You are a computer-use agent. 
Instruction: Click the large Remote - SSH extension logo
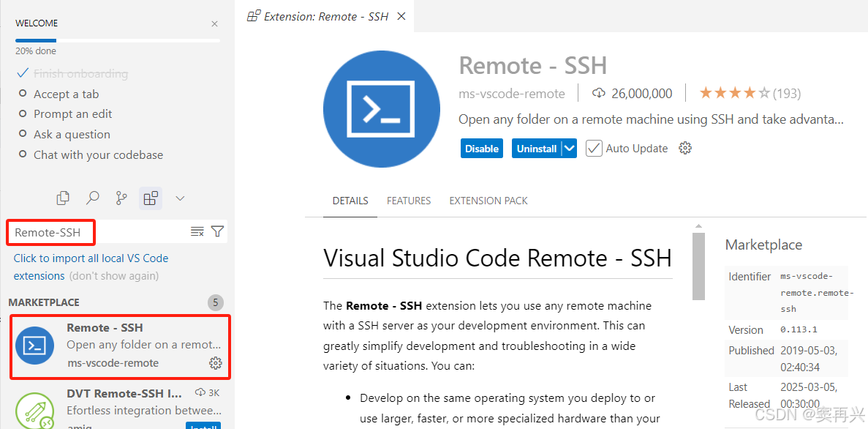tap(382, 108)
